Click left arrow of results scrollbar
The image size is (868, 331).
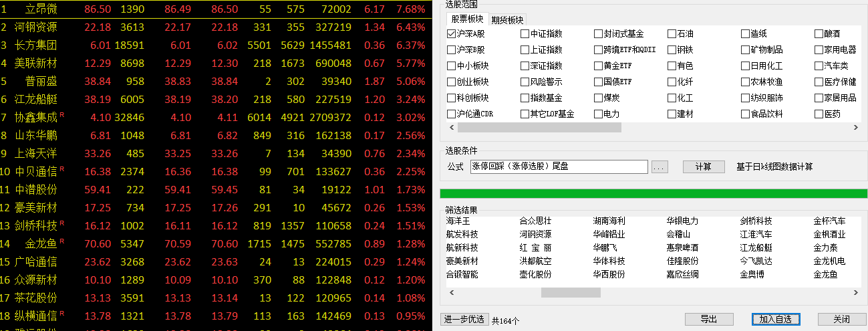(x=452, y=292)
